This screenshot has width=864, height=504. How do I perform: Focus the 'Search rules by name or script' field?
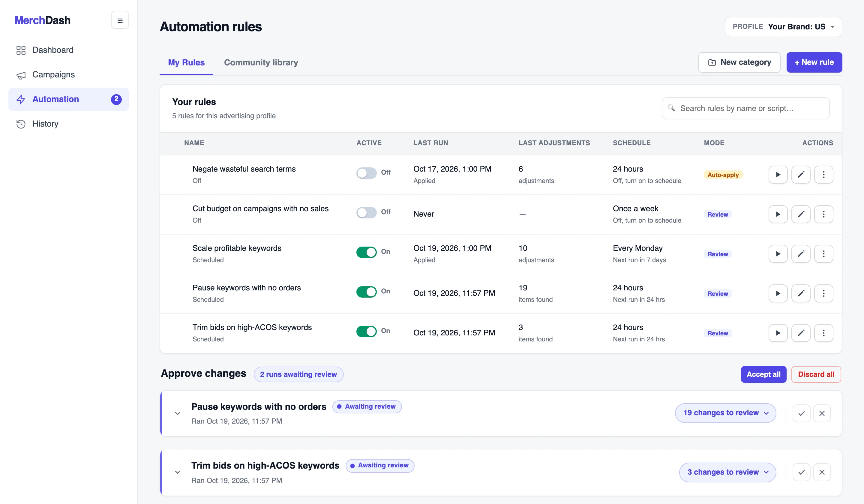745,108
